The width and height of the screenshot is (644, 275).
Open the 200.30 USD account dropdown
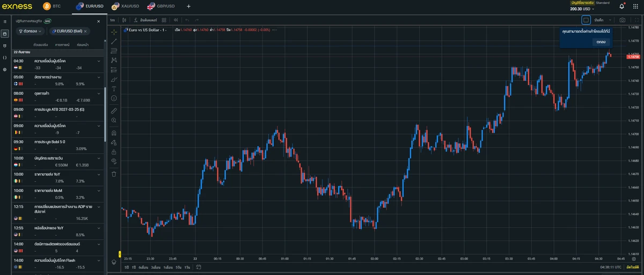582,9
